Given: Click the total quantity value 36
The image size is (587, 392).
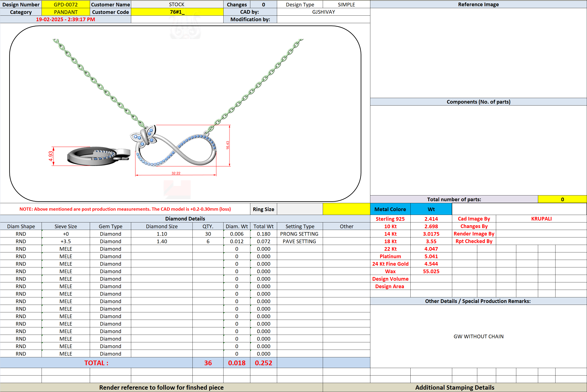Looking at the screenshot, I should [x=208, y=363].
